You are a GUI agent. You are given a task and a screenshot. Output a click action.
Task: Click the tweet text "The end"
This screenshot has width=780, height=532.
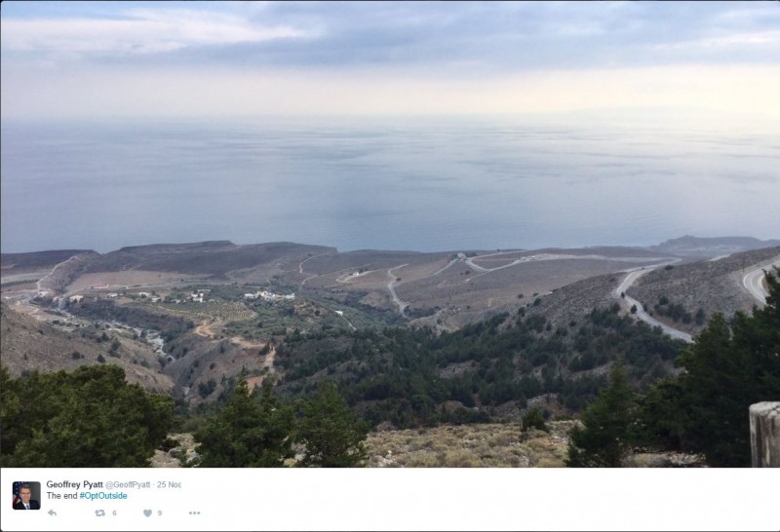(x=61, y=496)
